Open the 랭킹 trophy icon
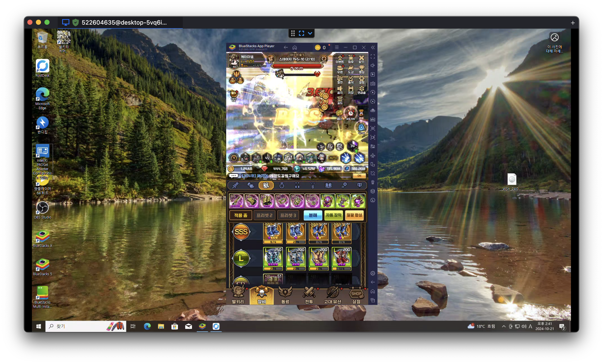The height and width of the screenshot is (364, 603). tap(362, 69)
